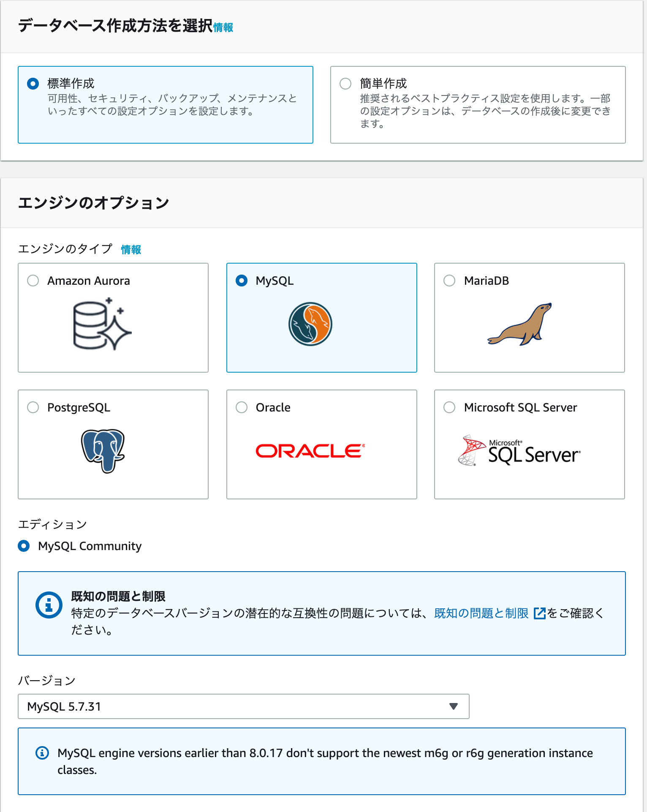Open 情報 link next to データベース作成方法を選択
647x812 pixels.
223,27
